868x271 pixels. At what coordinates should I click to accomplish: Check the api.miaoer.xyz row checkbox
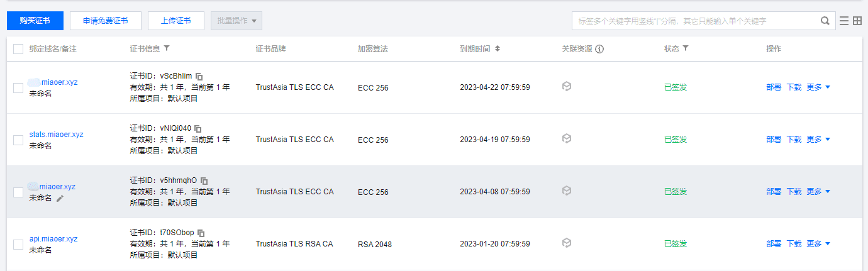[18, 245]
